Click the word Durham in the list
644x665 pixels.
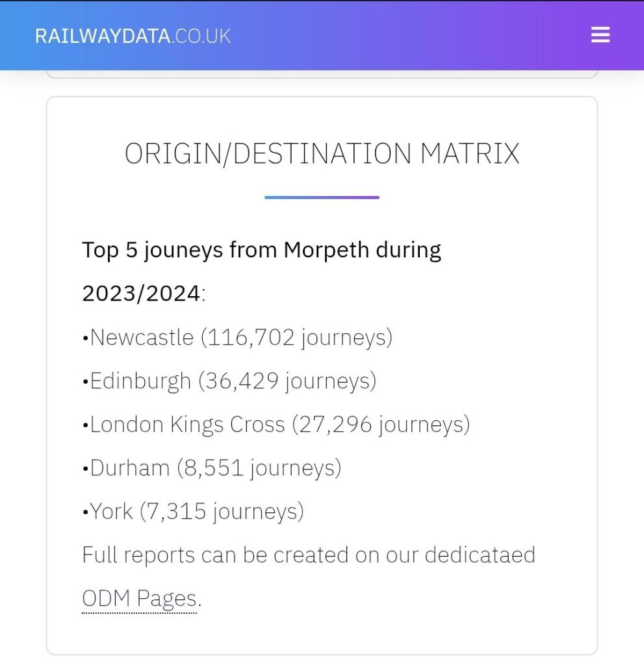(129, 468)
